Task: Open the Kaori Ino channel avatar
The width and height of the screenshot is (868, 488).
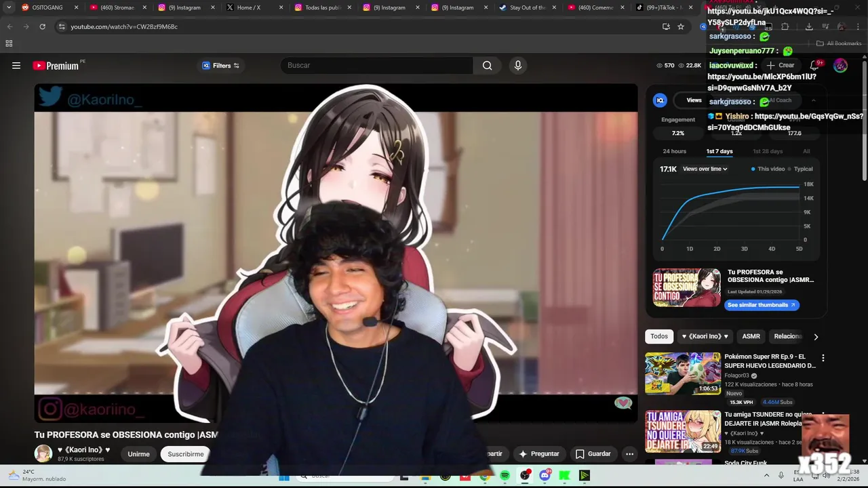Action: coord(43,454)
